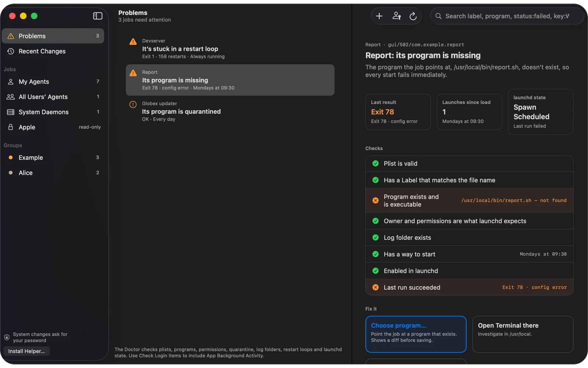Click the shield icon near System changes note
Image resolution: width=588 pixels, height=368 pixels.
pyautogui.click(x=7, y=337)
